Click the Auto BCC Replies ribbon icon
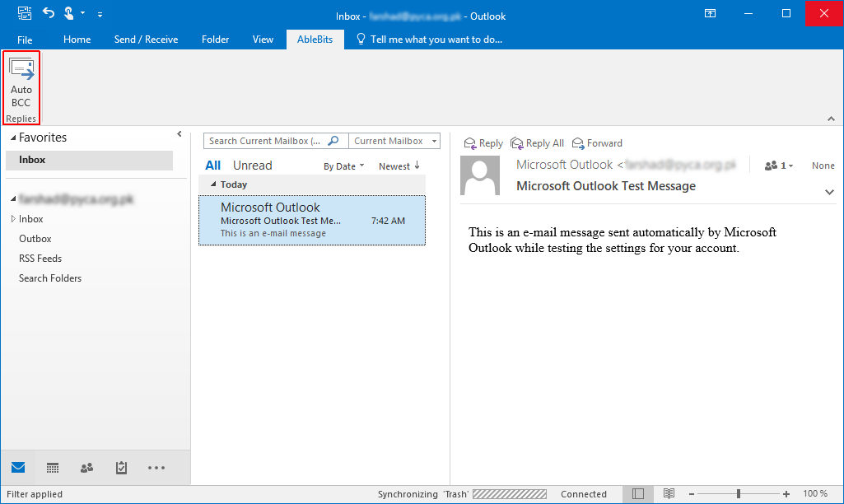Image resolution: width=844 pixels, height=504 pixels. pos(21,82)
